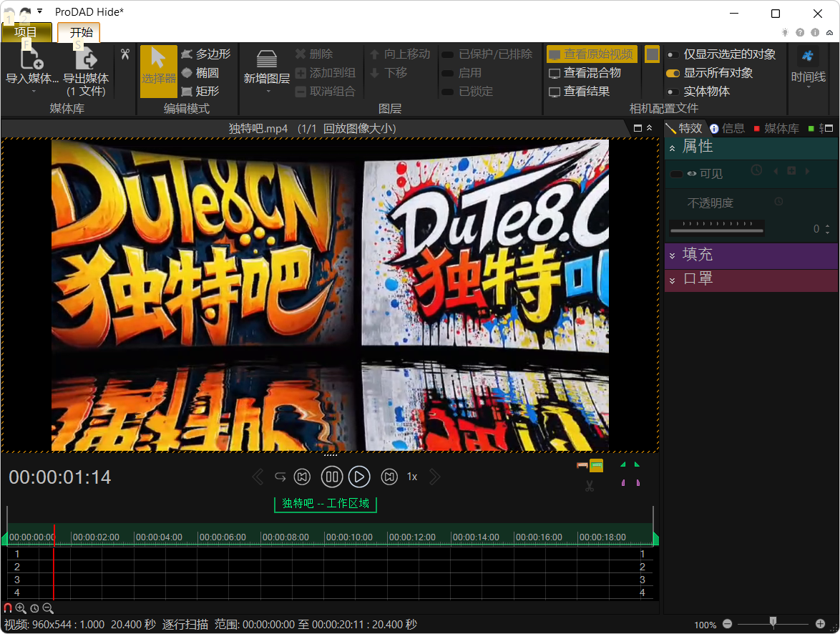This screenshot has height=634, width=840.
Task: Click the blue Timeline (时间线) icon
Action: click(x=808, y=55)
